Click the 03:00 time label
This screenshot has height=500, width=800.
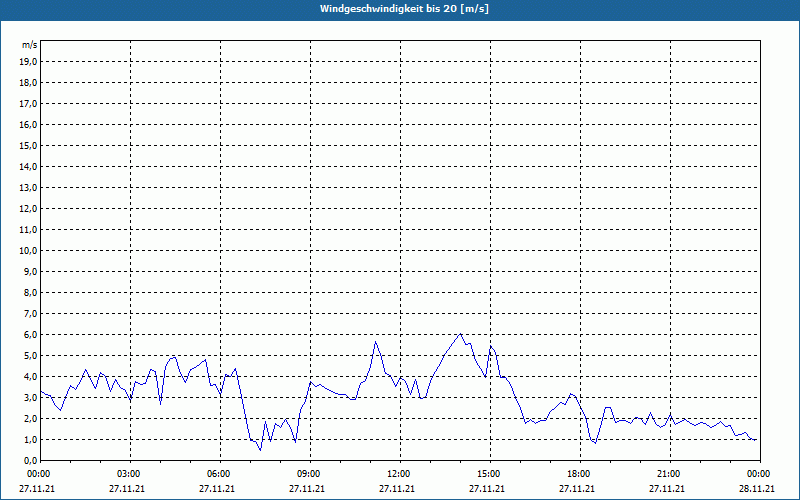pyautogui.click(x=131, y=474)
